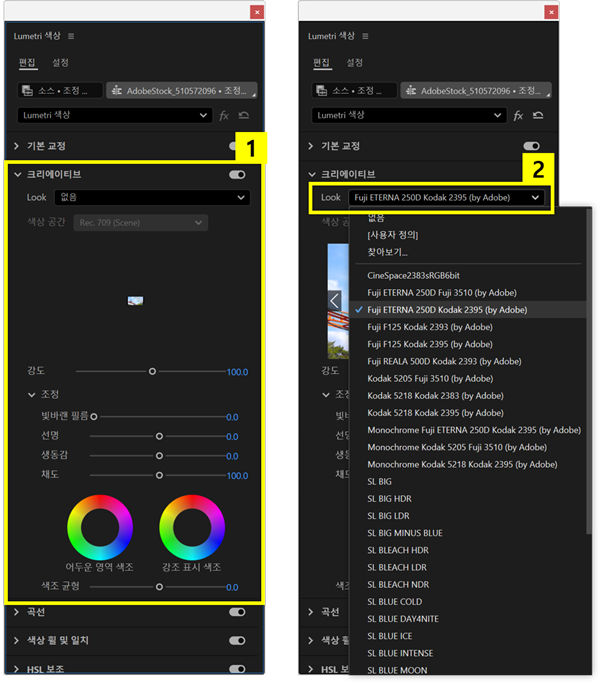This screenshot has height=684, width=600.
Task: Toggle 기본 교정 switch in right panel
Action: coord(531,146)
